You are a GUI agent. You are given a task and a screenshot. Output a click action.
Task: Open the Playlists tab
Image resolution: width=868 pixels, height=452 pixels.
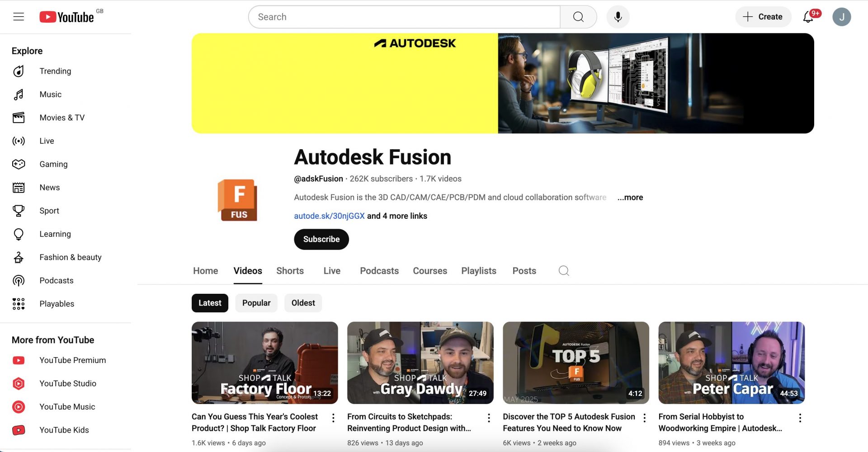tap(478, 270)
